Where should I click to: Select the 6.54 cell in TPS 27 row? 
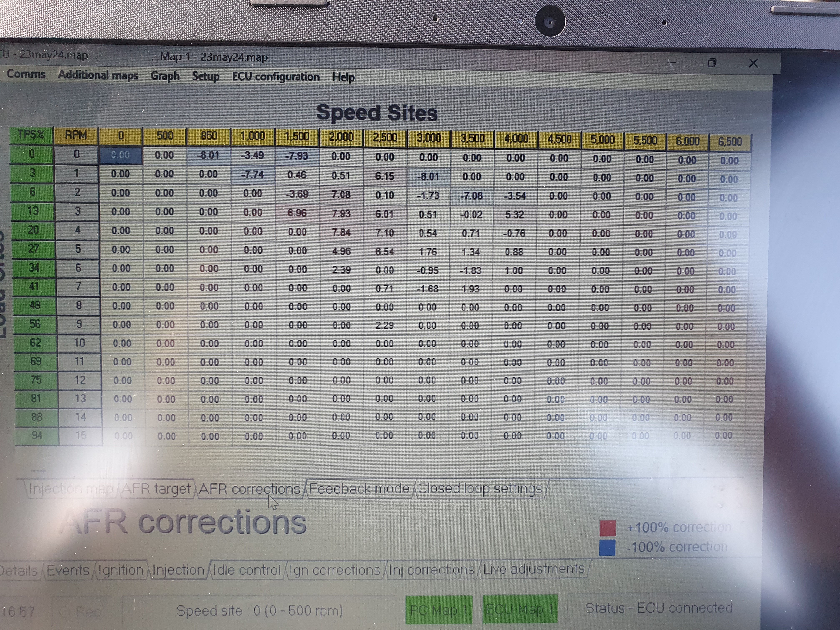coord(384,251)
